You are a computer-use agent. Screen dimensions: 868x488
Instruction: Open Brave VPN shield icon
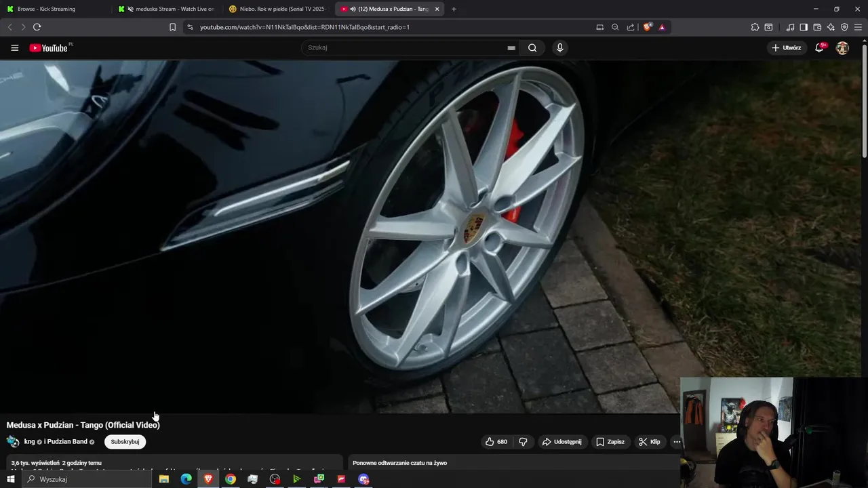844,27
